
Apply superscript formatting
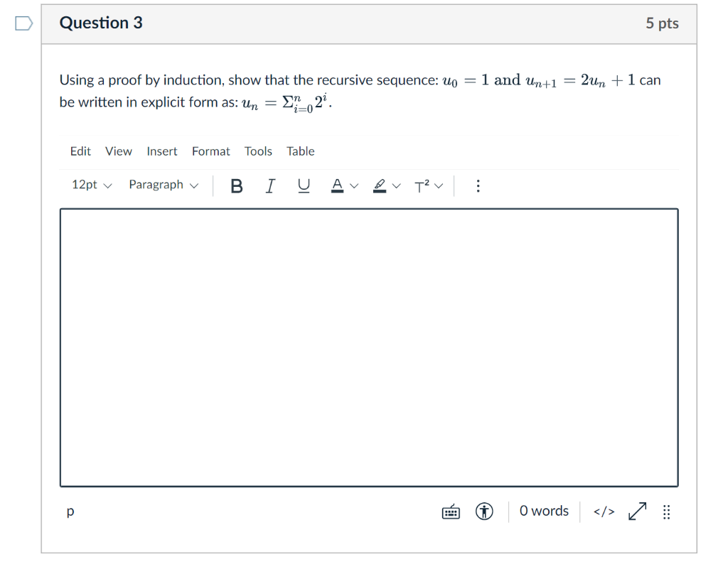(422, 185)
